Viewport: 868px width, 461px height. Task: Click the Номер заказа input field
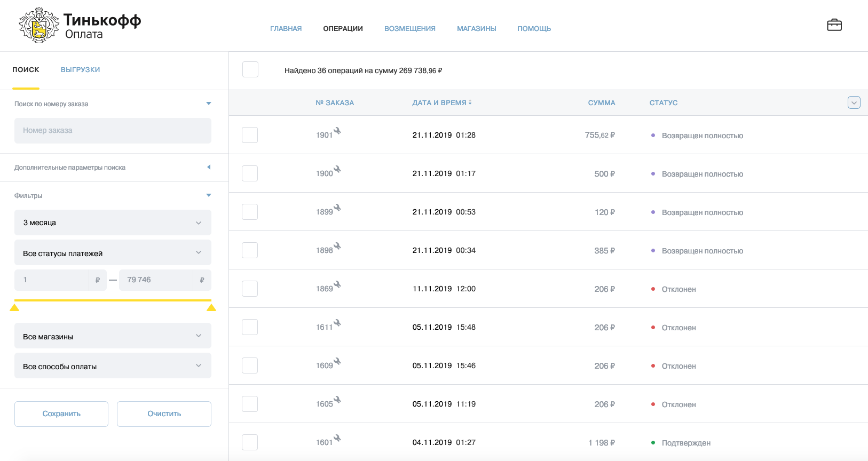tap(113, 131)
